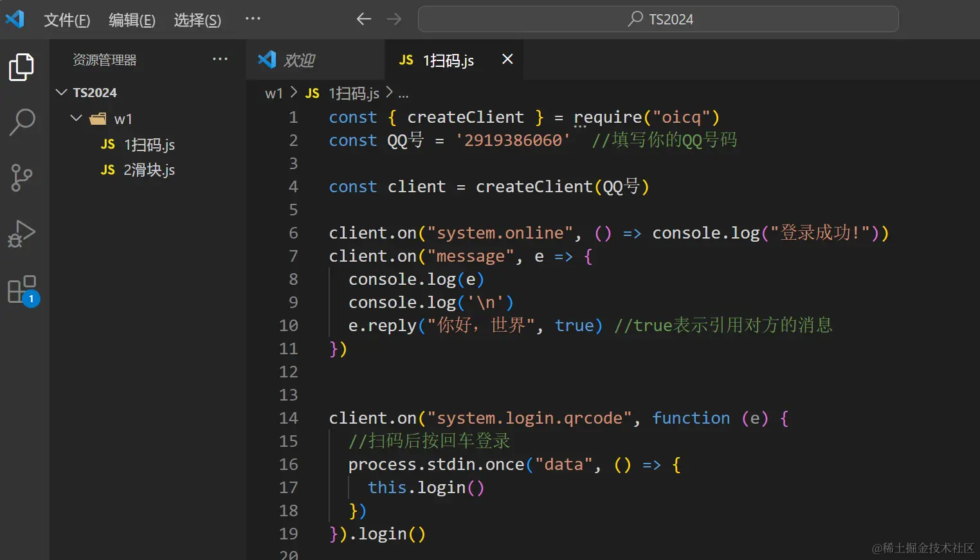The image size is (980, 560).
Task: Open the 选择(S) menu
Action: pos(197,20)
